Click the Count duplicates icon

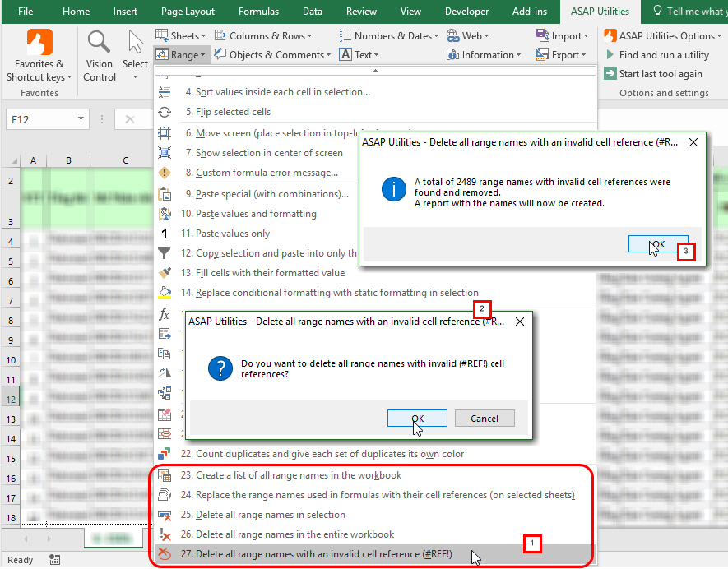(165, 453)
